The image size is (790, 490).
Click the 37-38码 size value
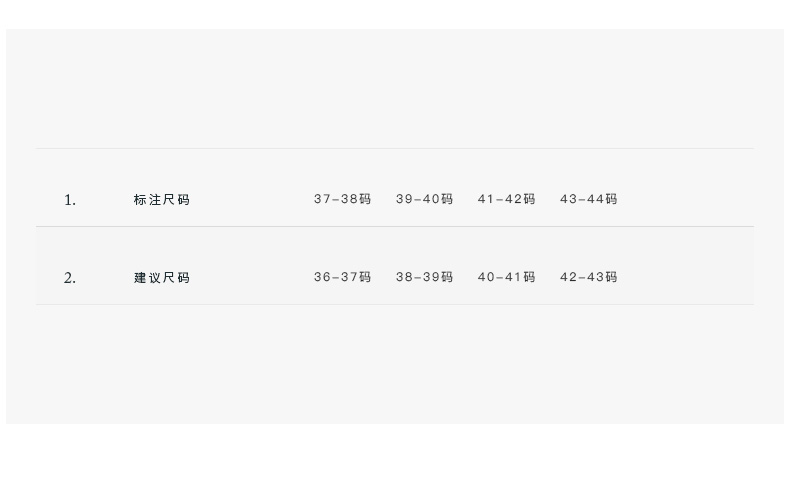[342, 199]
